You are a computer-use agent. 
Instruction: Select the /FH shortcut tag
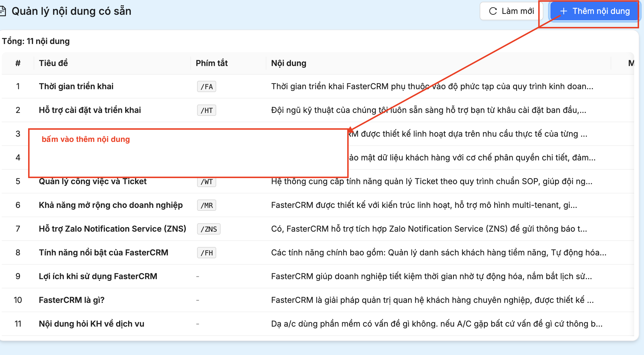pos(207,253)
